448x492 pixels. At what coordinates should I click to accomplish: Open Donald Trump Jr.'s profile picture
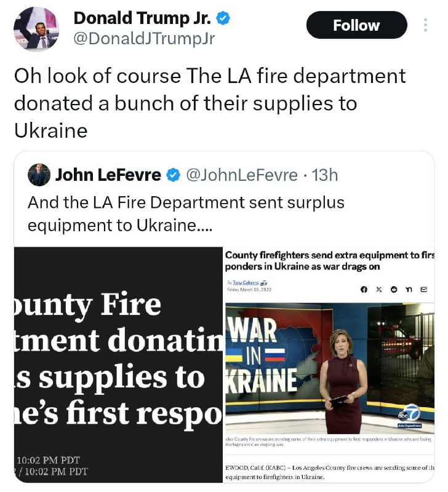point(36,28)
